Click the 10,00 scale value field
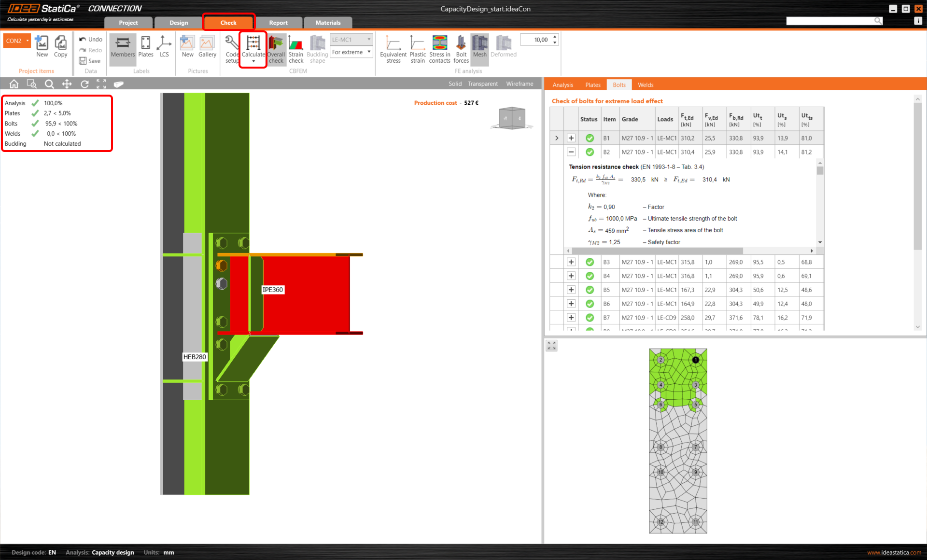Image resolution: width=927 pixels, height=560 pixels. (537, 40)
